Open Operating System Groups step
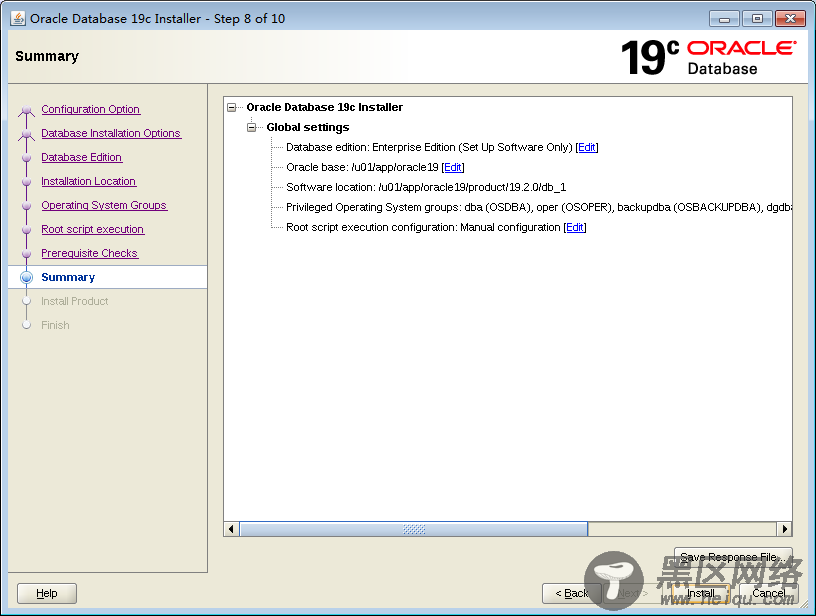Screen dimensions: 816x616 click(x=104, y=205)
